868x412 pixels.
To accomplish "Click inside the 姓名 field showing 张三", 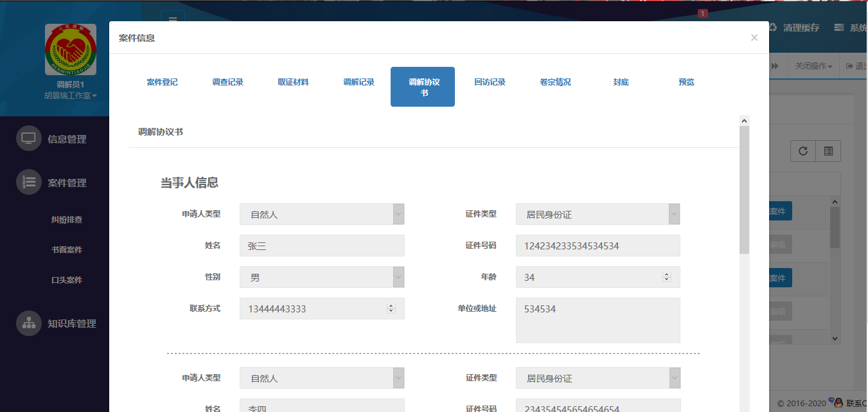I will click(x=321, y=245).
